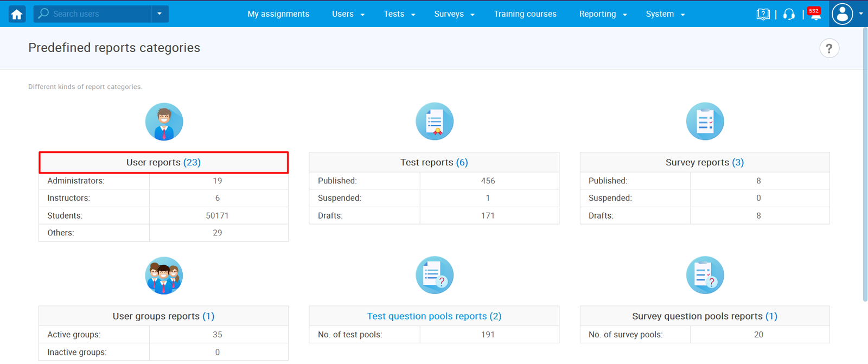Click the Survey question pools icon
Viewport: 868px width, 364px height.
[x=705, y=275]
